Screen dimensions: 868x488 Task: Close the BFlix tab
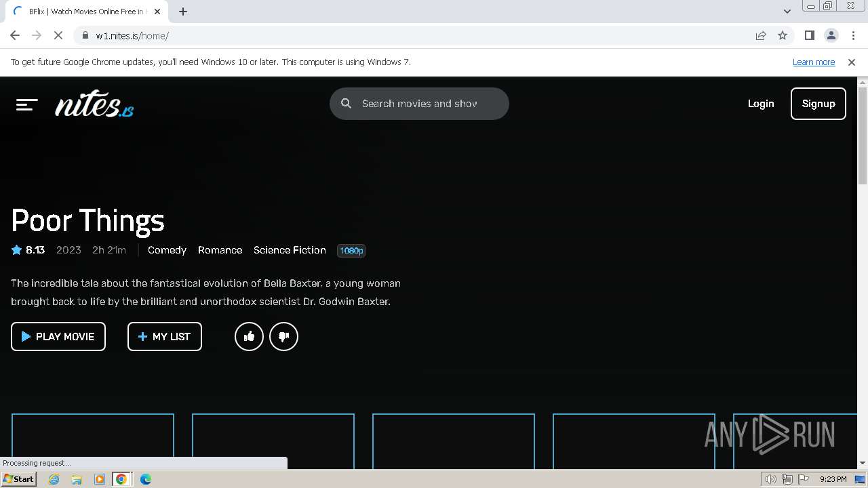[x=157, y=12]
